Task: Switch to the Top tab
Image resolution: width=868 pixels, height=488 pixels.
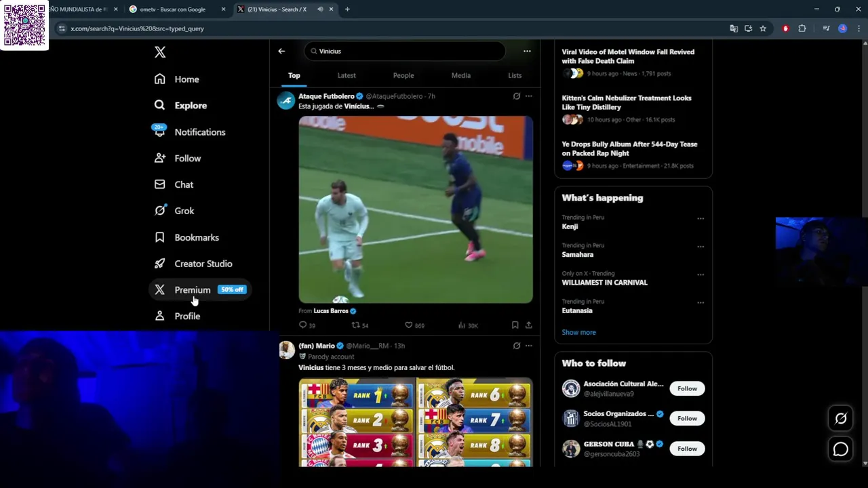Action: coord(294,75)
